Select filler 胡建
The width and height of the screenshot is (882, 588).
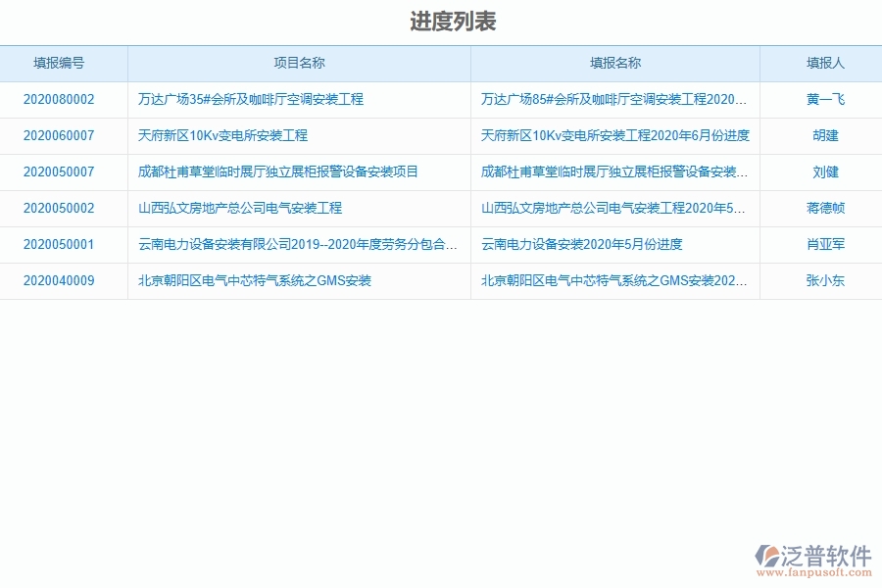click(819, 135)
